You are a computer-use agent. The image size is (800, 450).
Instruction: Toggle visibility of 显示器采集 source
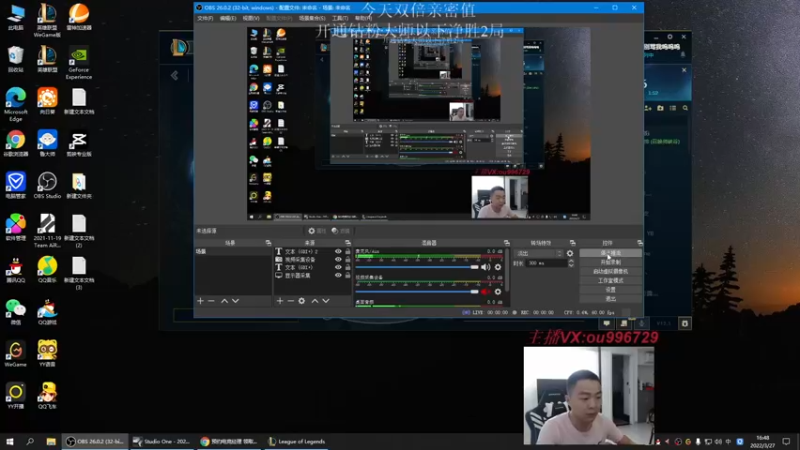click(x=338, y=276)
